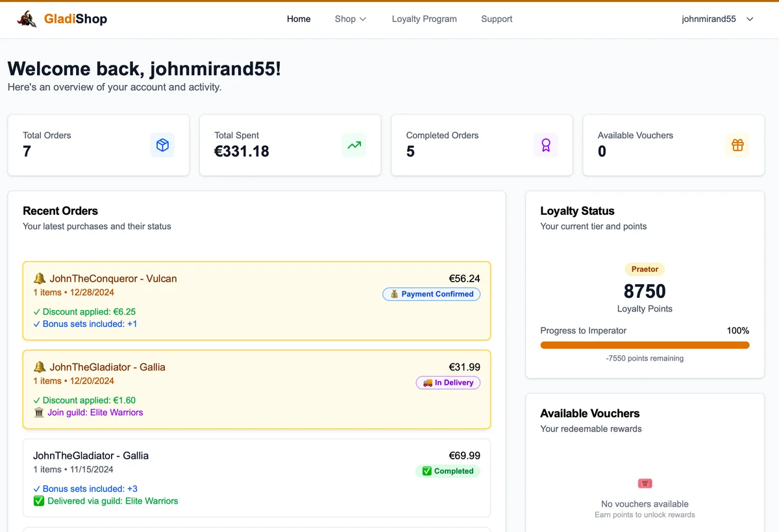This screenshot has height=532, width=779.
Task: Click the Progress to Imperator orange bar
Action: pos(645,345)
